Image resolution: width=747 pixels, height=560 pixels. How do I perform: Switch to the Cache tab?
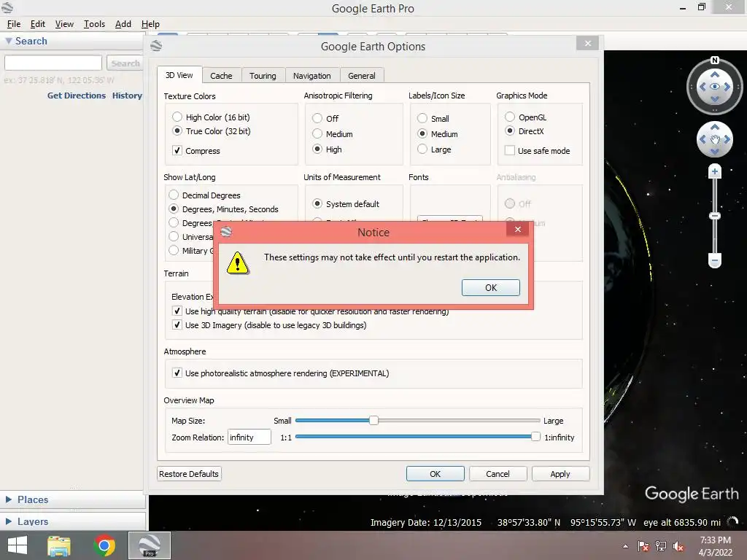pyautogui.click(x=221, y=76)
